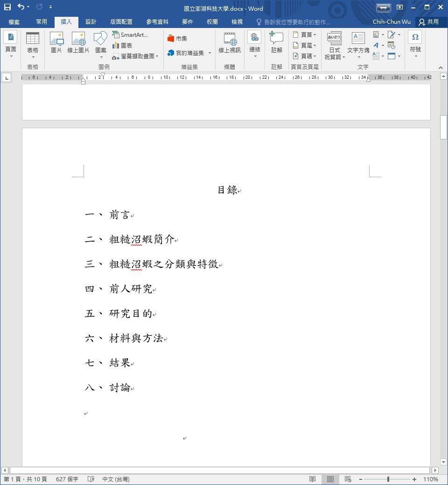Open 市集 (Store) add-ins
This screenshot has height=485, width=448.
point(177,38)
